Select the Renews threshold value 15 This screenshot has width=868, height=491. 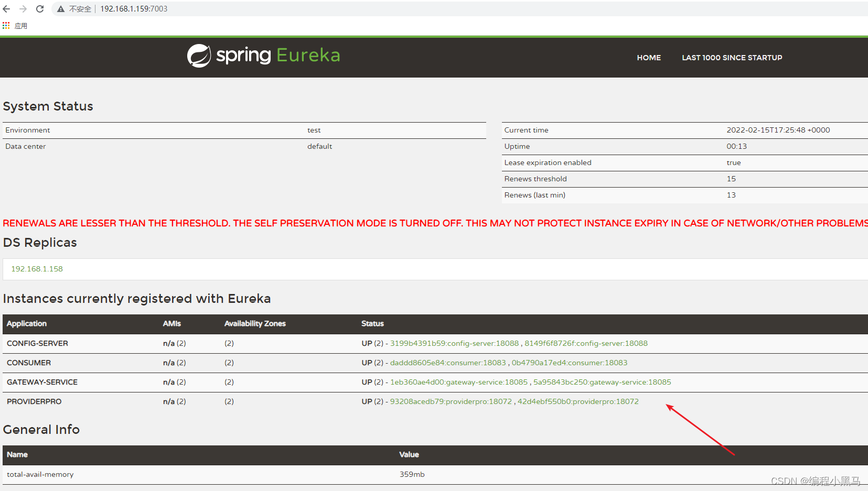(x=731, y=179)
